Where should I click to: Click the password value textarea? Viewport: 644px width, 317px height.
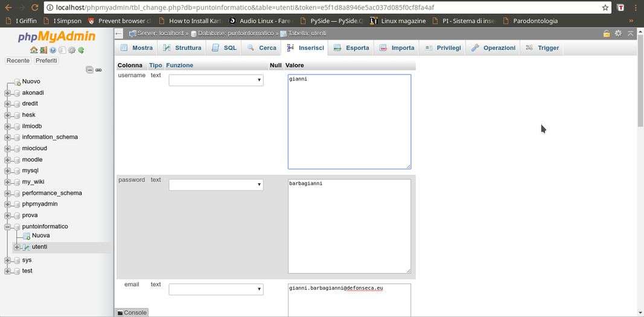[x=349, y=227]
